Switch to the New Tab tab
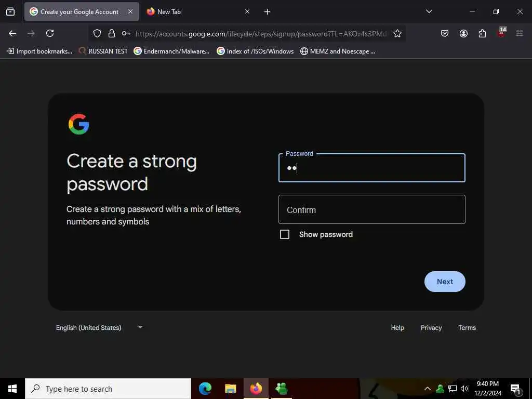 pos(198,11)
